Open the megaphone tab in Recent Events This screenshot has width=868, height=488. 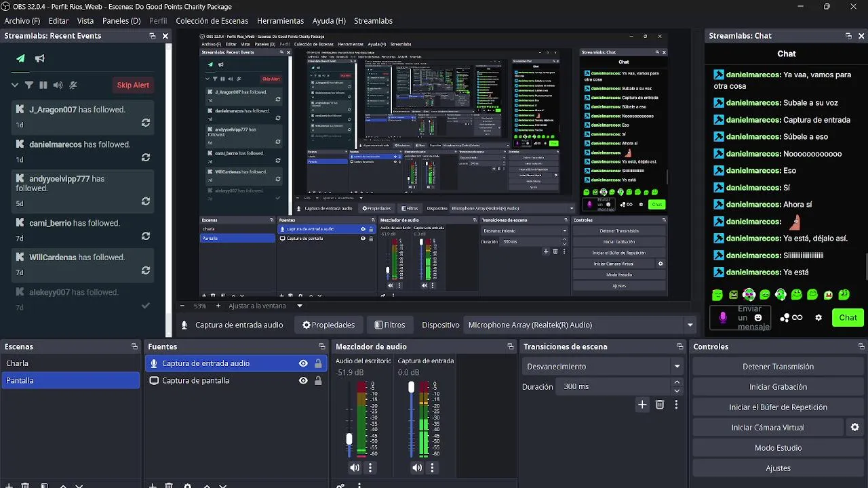click(40, 59)
